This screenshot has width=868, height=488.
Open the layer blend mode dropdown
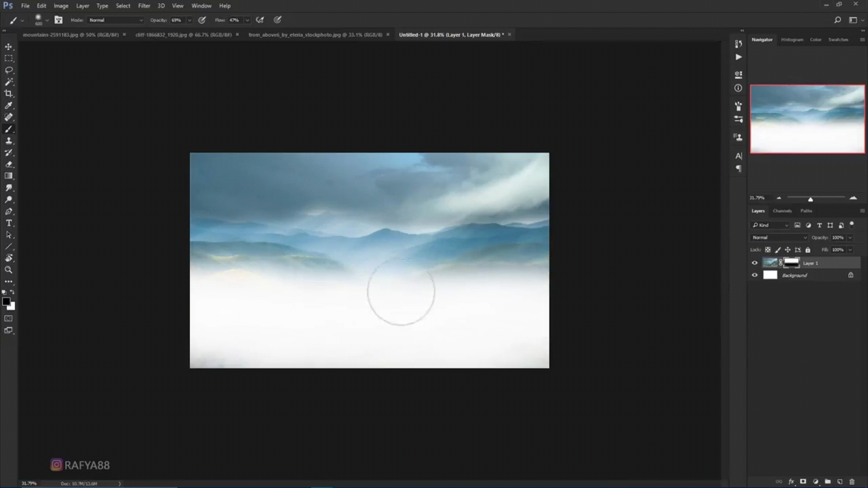tap(779, 237)
